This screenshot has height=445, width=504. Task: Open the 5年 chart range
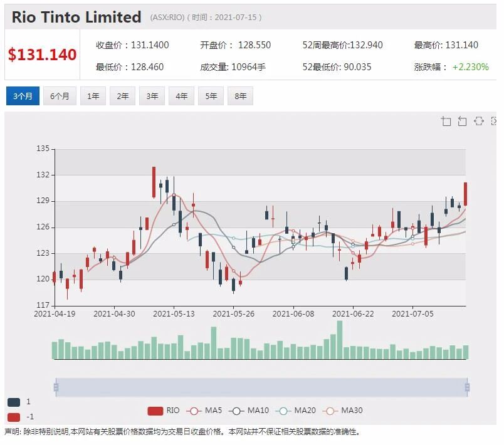pos(211,96)
